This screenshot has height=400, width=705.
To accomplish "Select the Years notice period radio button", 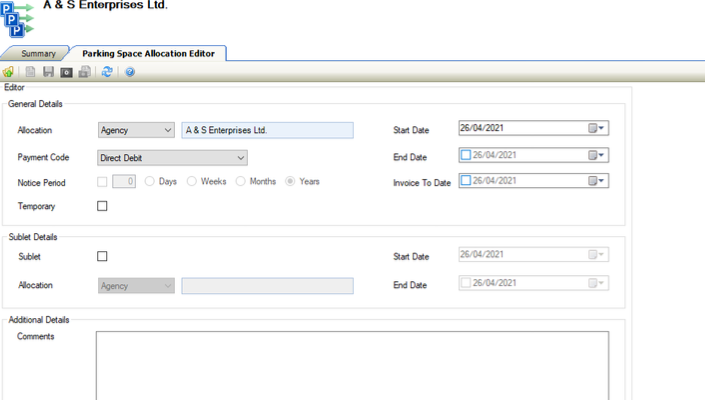I will click(x=291, y=182).
